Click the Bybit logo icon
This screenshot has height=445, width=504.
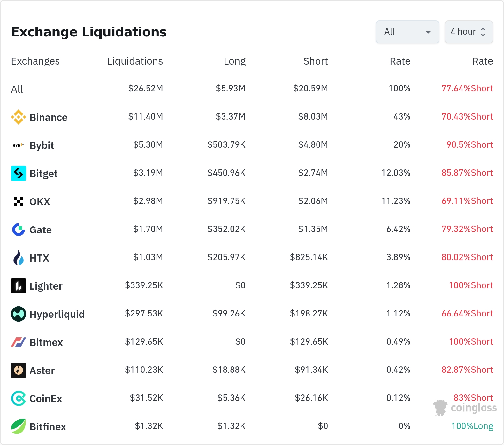tap(19, 145)
